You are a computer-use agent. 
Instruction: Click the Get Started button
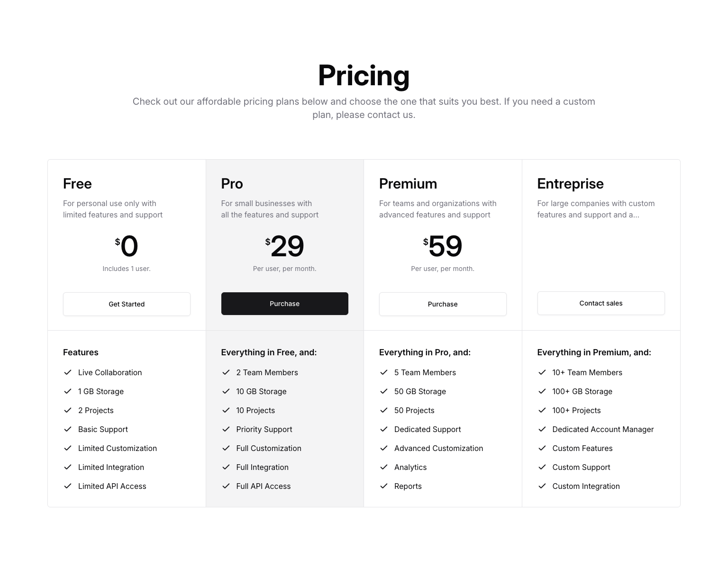(127, 304)
